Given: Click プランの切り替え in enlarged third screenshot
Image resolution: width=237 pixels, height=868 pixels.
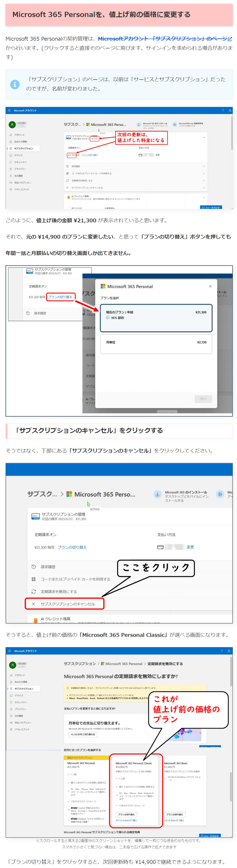Looking at the screenshot, I should click(x=72, y=547).
